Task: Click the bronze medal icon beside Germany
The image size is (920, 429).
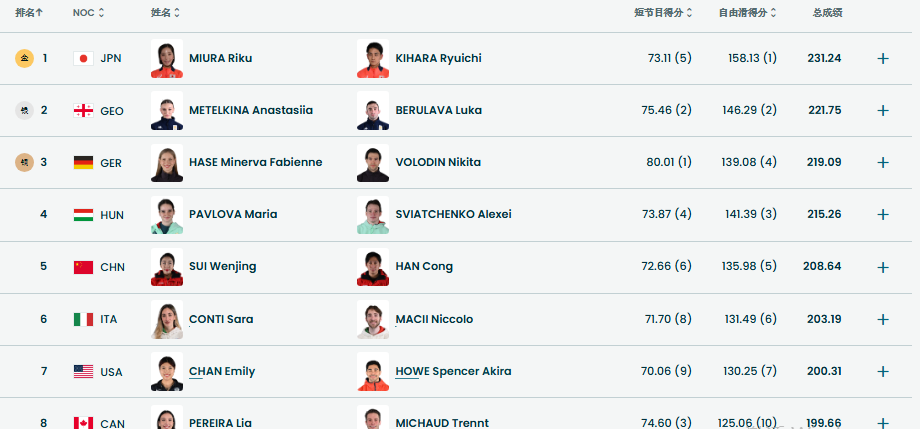Action: [25, 163]
